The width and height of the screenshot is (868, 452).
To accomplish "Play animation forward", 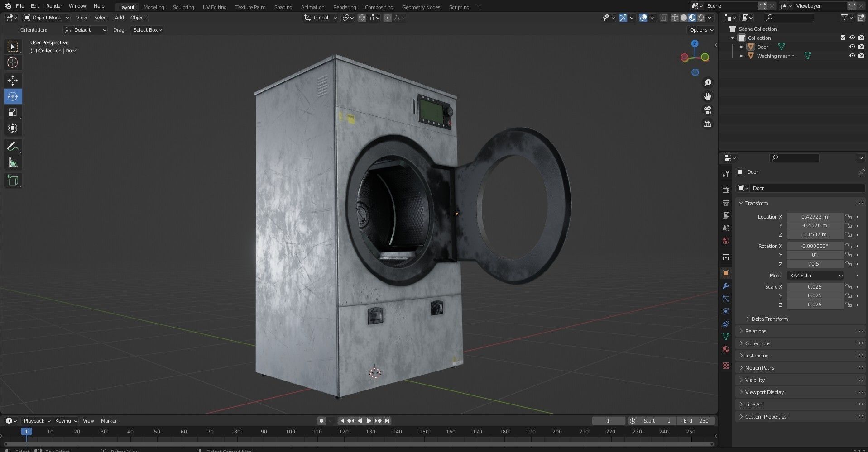I will [369, 421].
